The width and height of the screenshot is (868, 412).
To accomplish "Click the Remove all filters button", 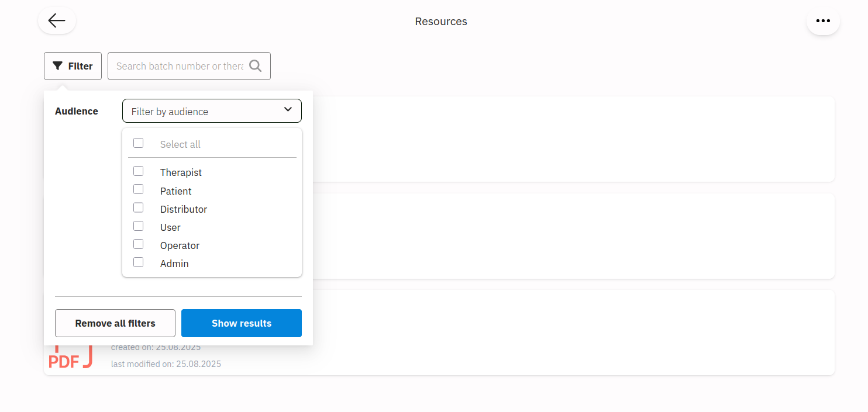I will coord(115,323).
